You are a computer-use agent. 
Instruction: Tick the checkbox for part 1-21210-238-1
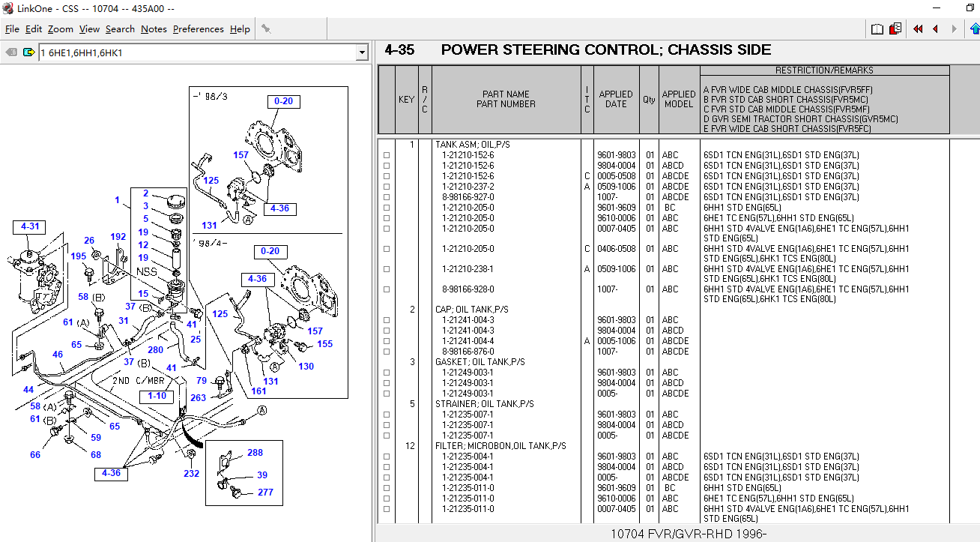(387, 269)
